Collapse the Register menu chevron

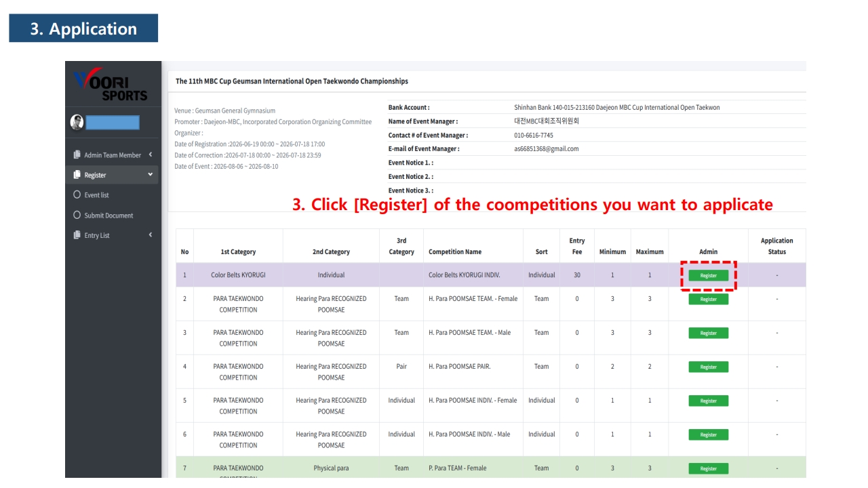pyautogui.click(x=150, y=175)
